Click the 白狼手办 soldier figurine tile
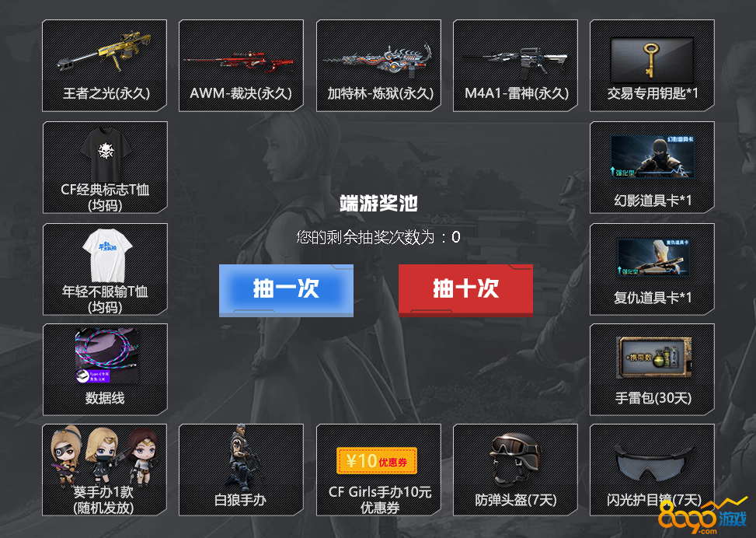 pyautogui.click(x=241, y=470)
